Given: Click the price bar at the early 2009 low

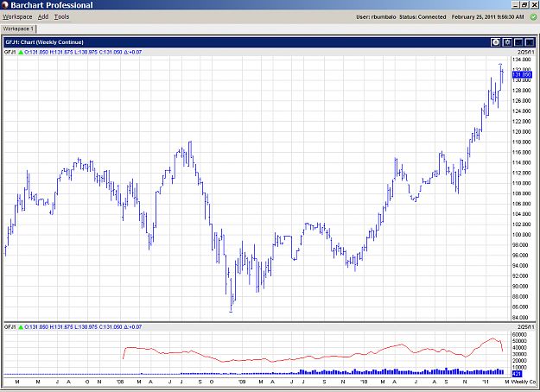Looking at the screenshot, I should [x=231, y=294].
